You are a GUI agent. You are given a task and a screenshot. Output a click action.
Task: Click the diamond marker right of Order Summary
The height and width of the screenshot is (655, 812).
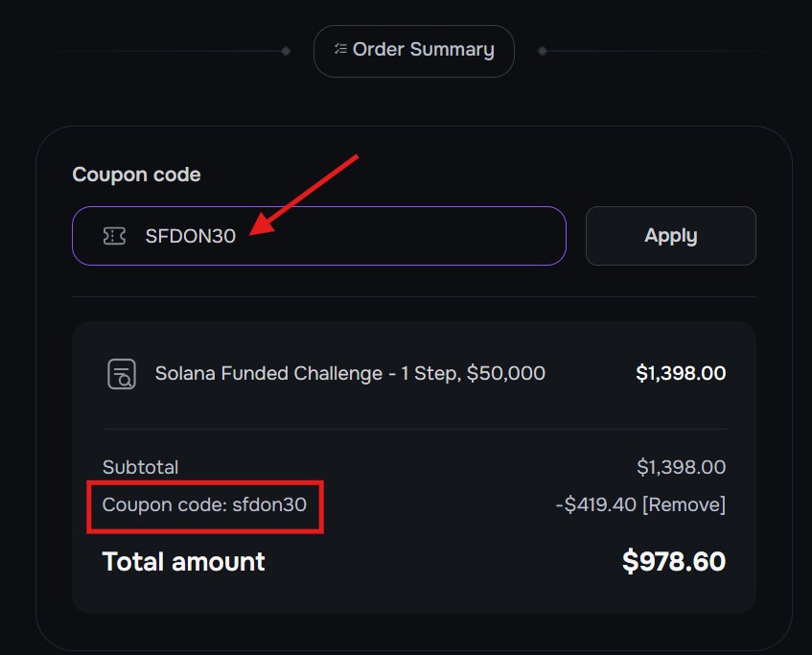click(x=542, y=50)
